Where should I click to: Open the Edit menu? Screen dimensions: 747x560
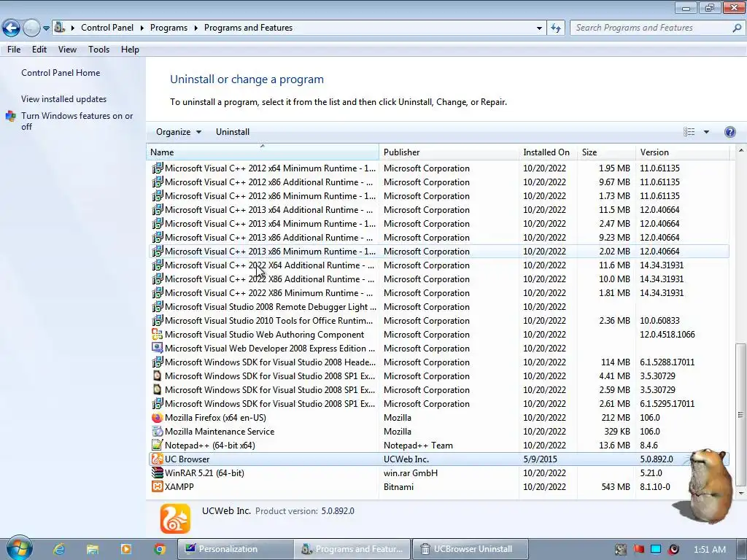pos(39,50)
